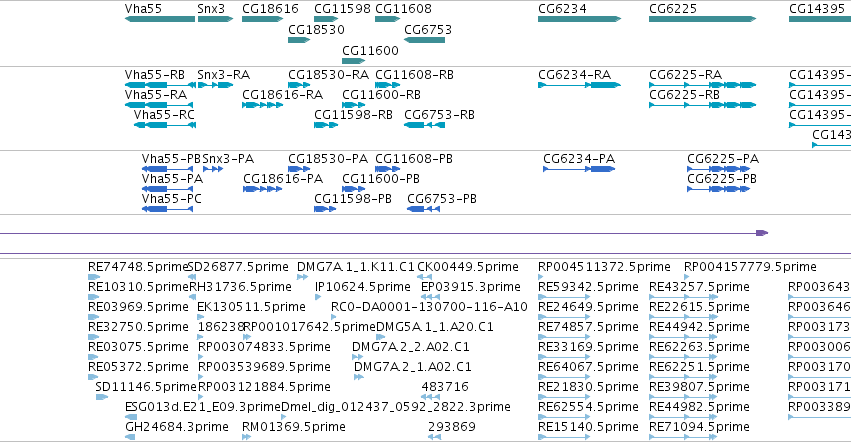Click the DMG7A.1_1.K11.C1 label
The height and width of the screenshot is (442, 851).
coord(355,267)
